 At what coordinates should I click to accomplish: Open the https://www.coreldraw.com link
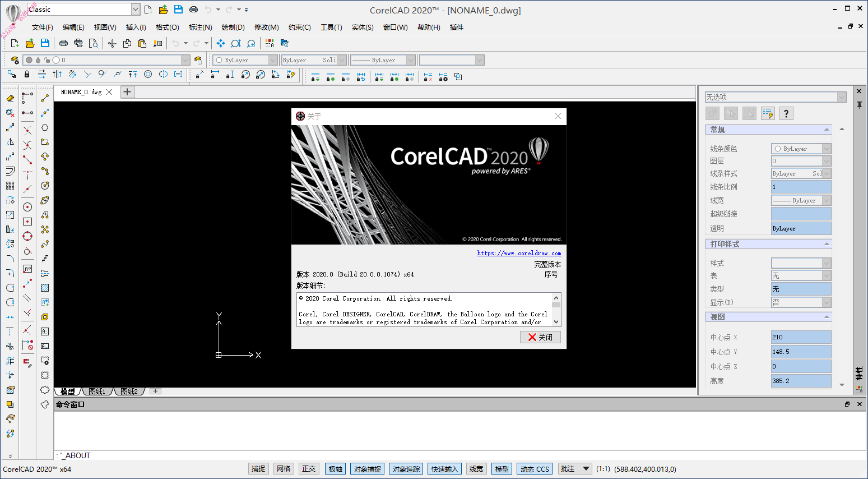click(x=519, y=253)
